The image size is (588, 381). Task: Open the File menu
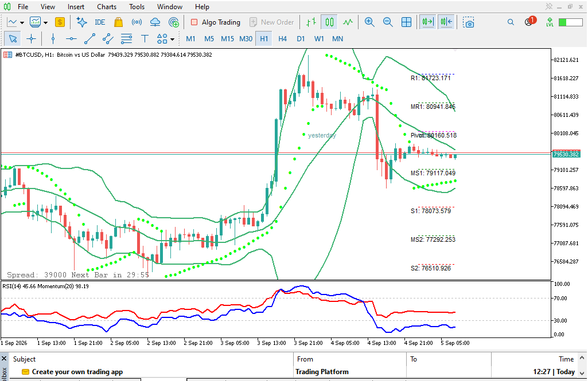(x=23, y=7)
